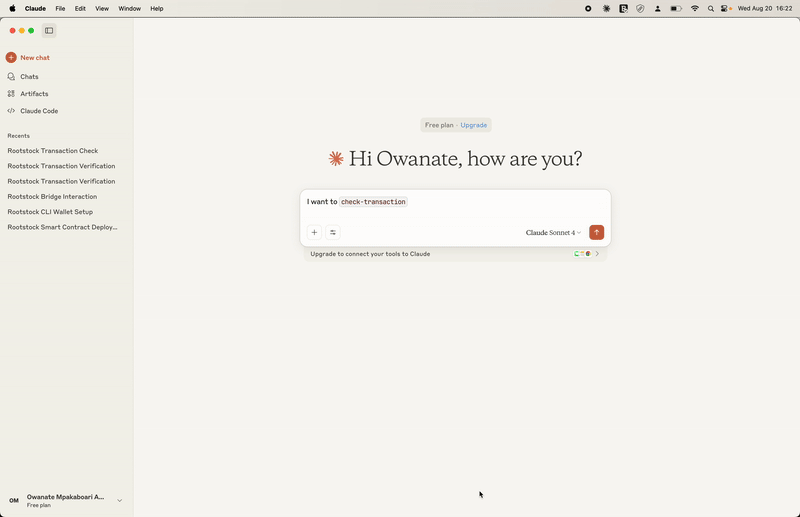Open the Rootstock CLI Wallet Setup chat

(50, 212)
